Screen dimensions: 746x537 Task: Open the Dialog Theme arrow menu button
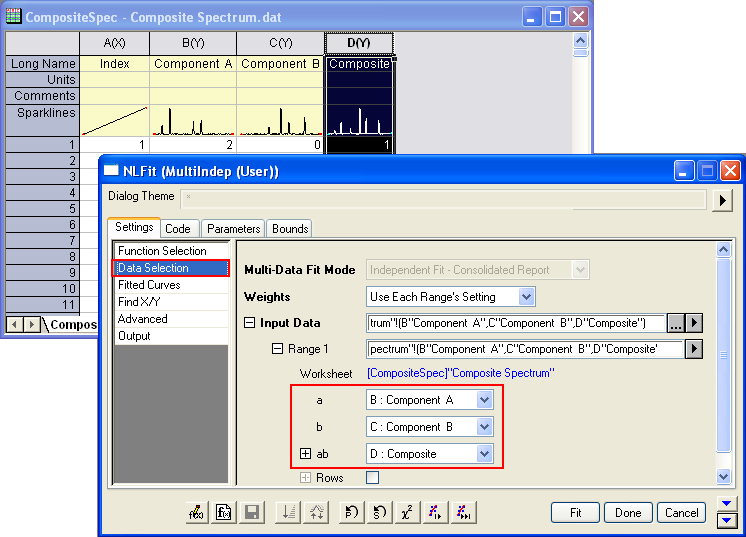(x=722, y=200)
